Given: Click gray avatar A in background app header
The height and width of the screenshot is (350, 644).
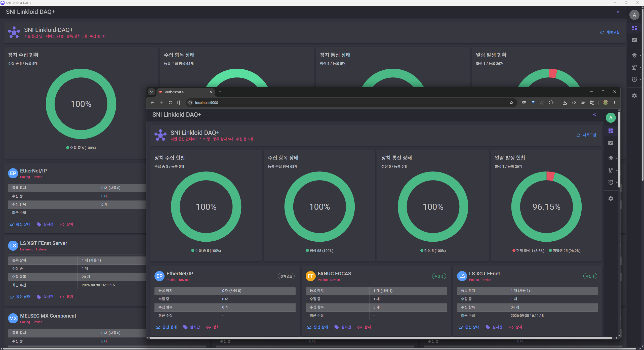Looking at the screenshot, I should [634, 15].
